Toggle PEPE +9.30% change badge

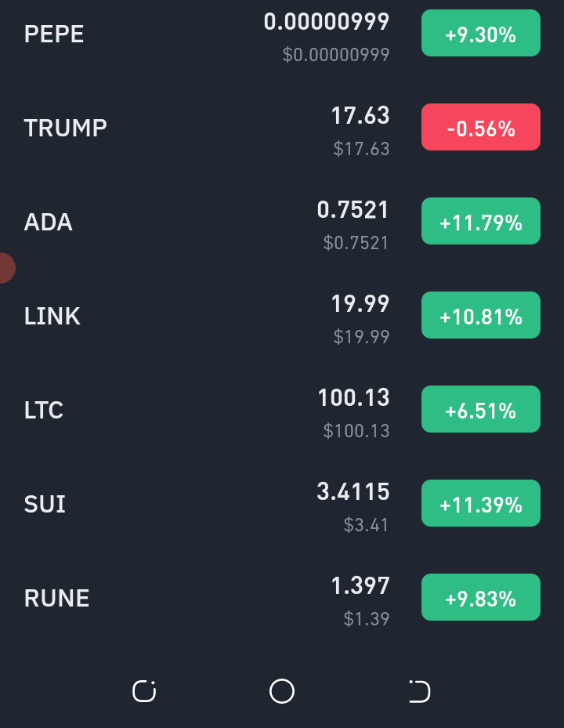tap(480, 34)
